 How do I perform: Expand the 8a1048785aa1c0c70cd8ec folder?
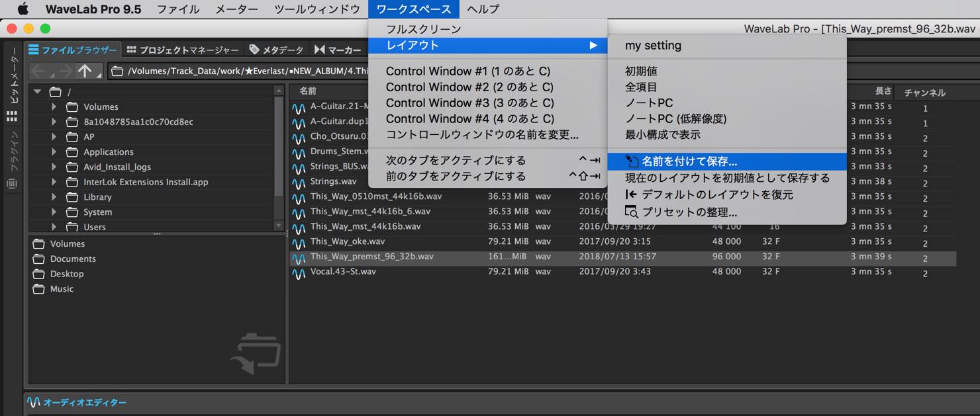tap(54, 122)
